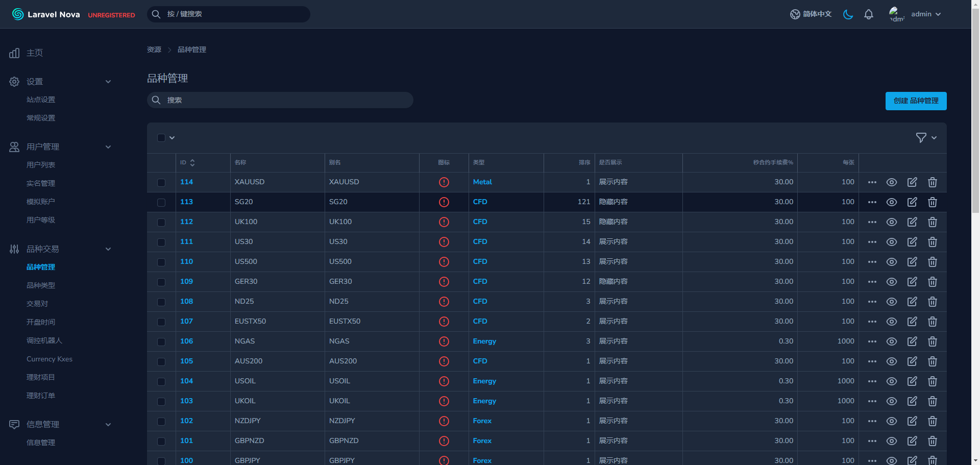The image size is (980, 465).
Task: Open 品种类型 in sidebar
Action: pyautogui.click(x=41, y=285)
